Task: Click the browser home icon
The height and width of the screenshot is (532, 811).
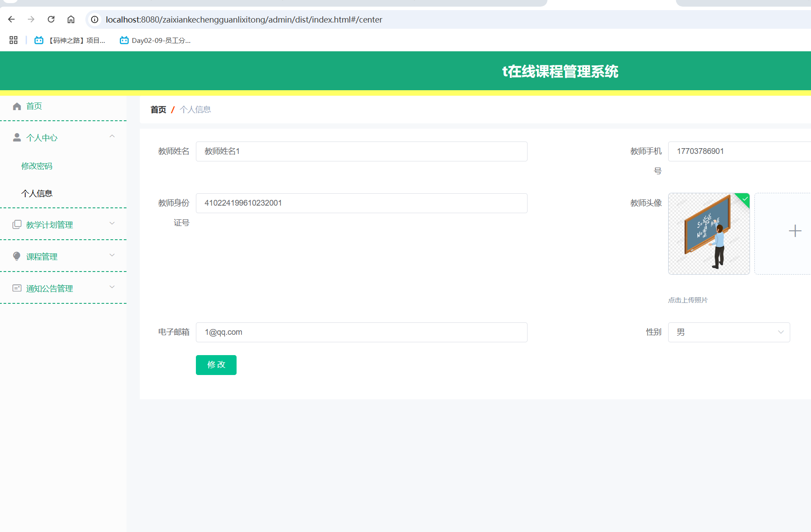Action: pos(71,19)
